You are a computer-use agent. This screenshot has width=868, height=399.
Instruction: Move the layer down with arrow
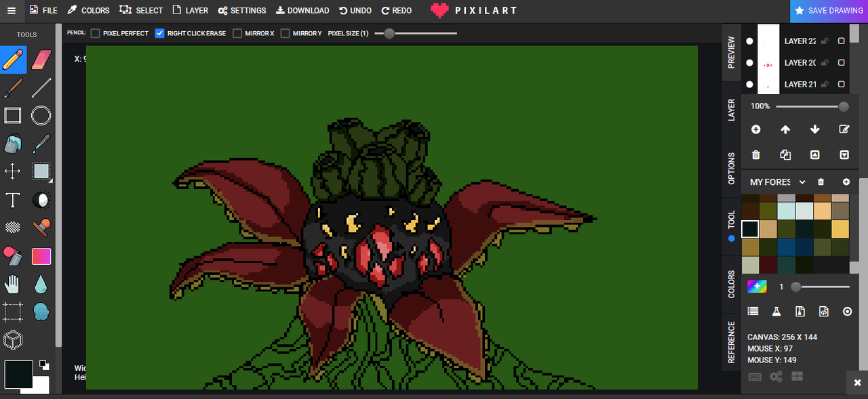815,129
